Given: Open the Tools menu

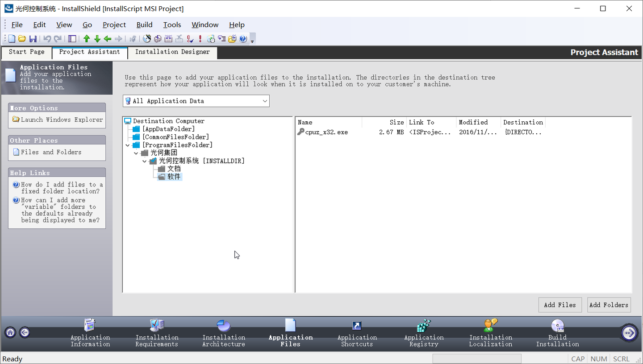Looking at the screenshot, I should click(172, 25).
